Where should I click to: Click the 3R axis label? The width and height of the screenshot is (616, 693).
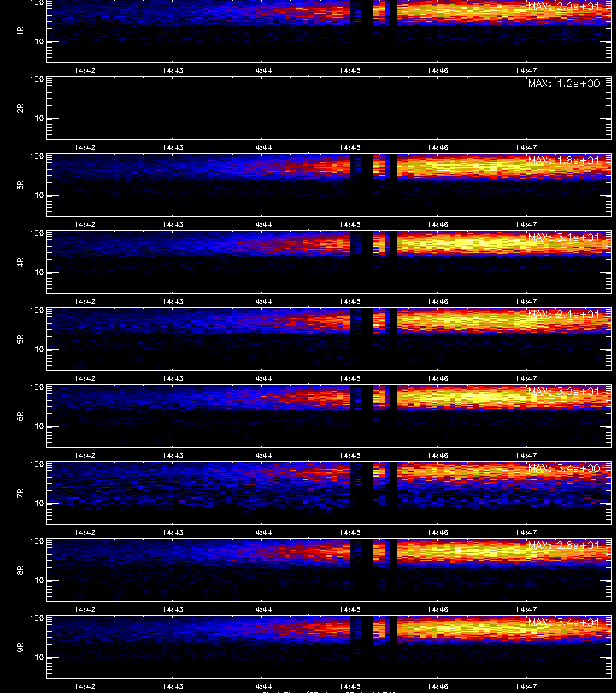click(x=20, y=185)
